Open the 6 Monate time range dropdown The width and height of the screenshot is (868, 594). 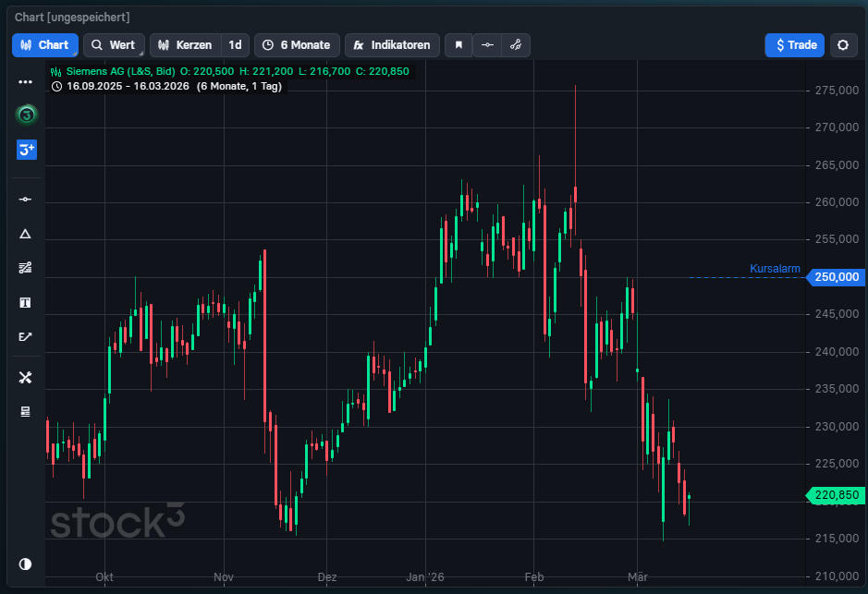pos(296,45)
